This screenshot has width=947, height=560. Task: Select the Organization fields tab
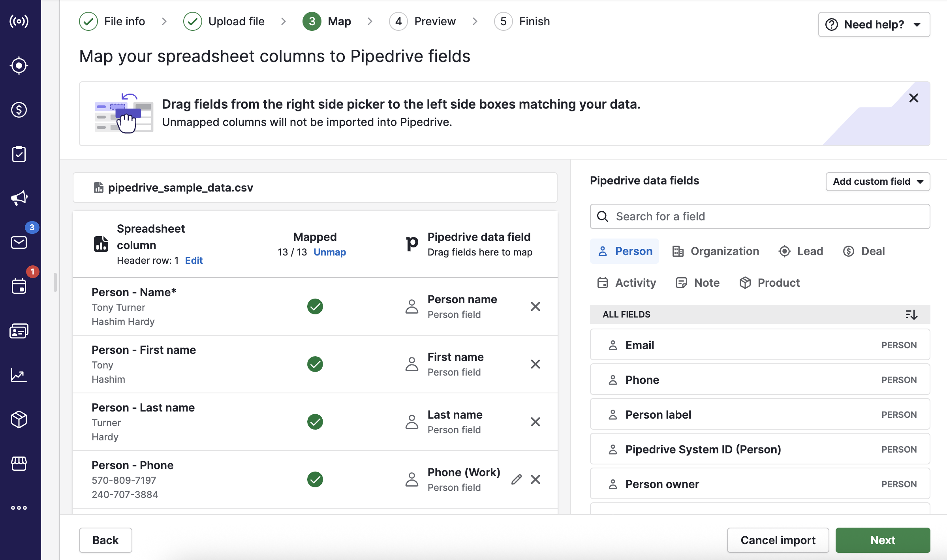[x=716, y=251]
